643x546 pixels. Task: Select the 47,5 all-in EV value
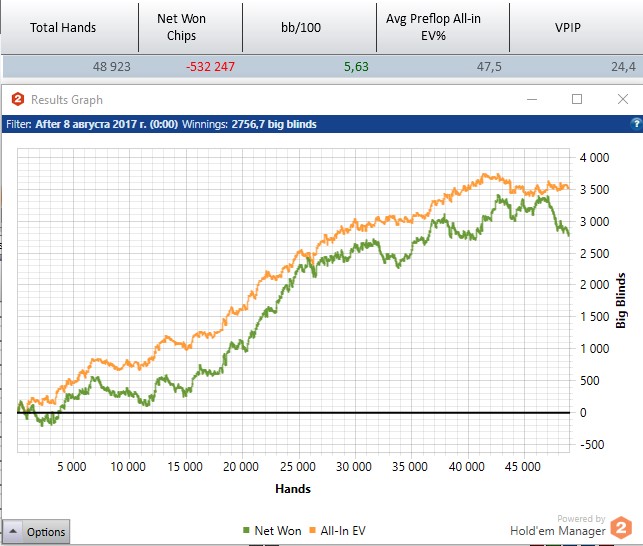489,66
